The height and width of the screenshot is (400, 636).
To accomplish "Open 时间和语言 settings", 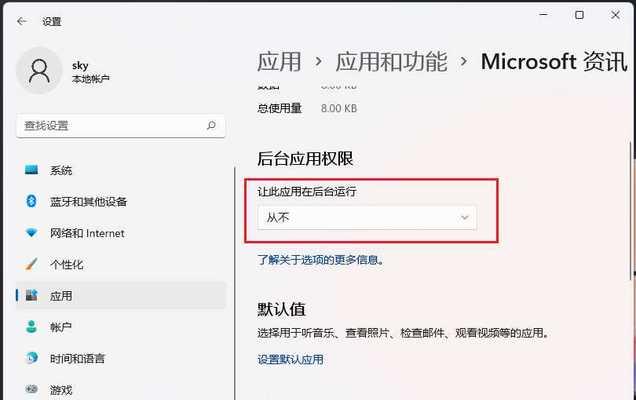I will tap(121, 358).
